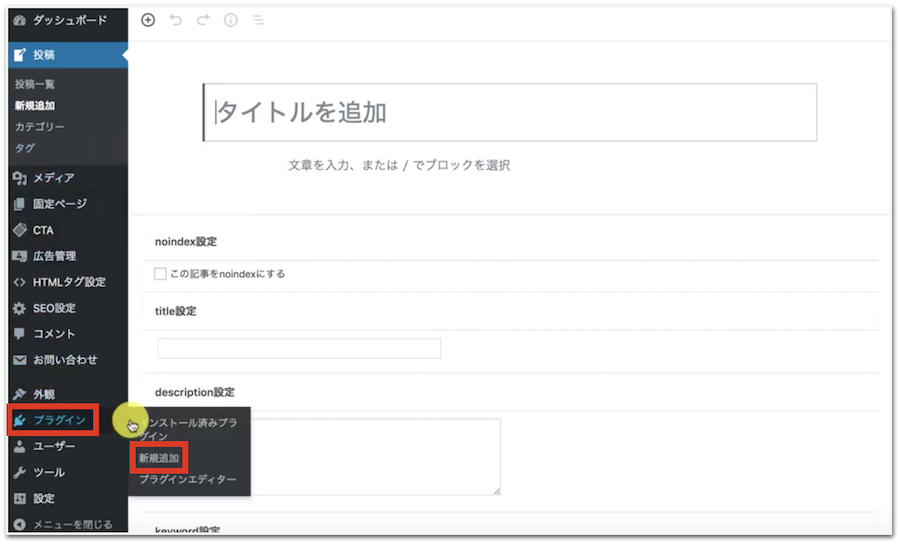Enable この記事をnoindexにする checkbox
Screen dimensions: 900x544
tap(160, 274)
